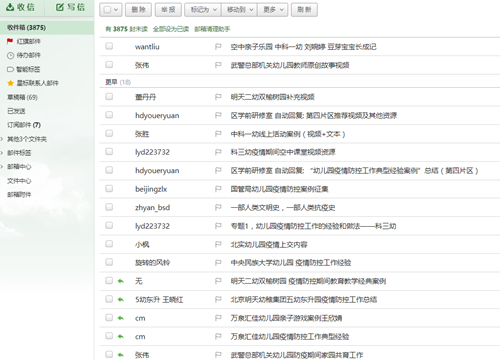500x360 pixels.
Task: Open the email 北实幼儿园疫情上交内容
Action: click(269, 245)
